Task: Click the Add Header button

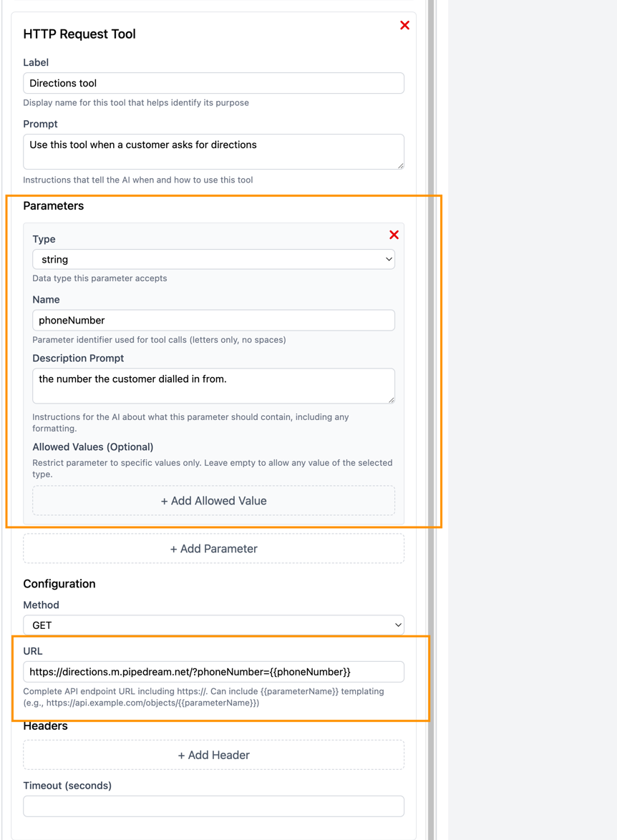Action: click(213, 755)
